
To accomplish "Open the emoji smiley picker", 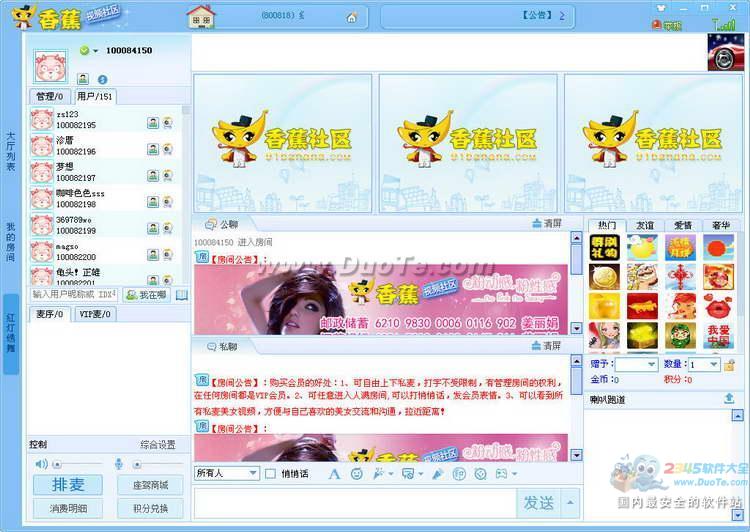I will (356, 474).
